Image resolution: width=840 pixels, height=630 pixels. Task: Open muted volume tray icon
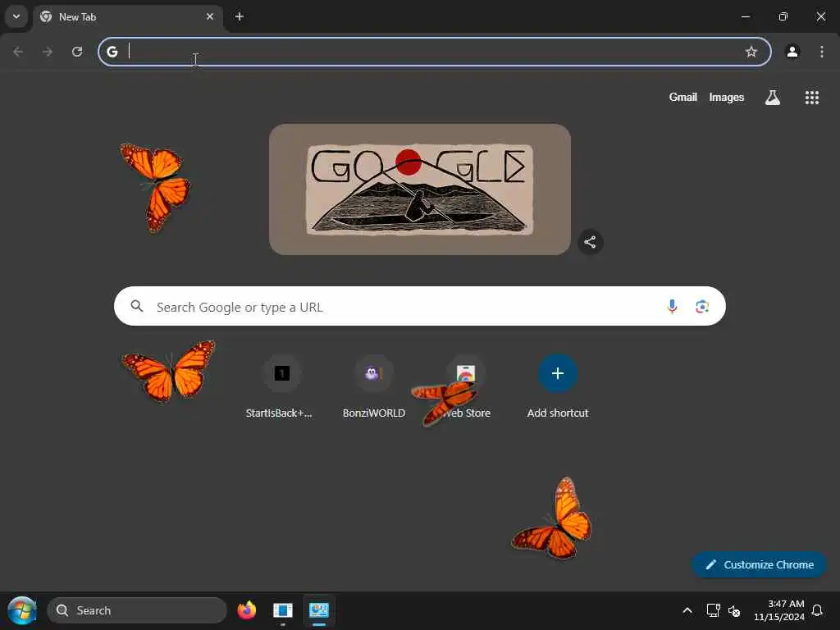pyautogui.click(x=734, y=610)
